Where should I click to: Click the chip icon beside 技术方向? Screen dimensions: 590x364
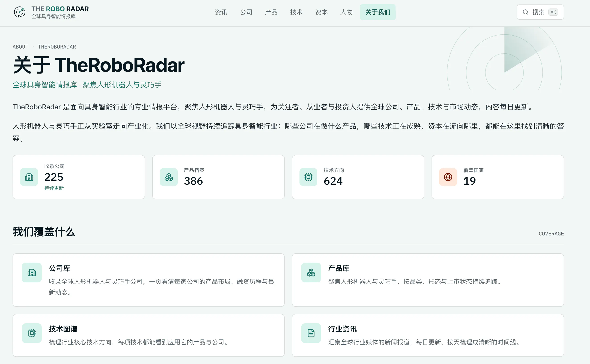[x=308, y=177]
